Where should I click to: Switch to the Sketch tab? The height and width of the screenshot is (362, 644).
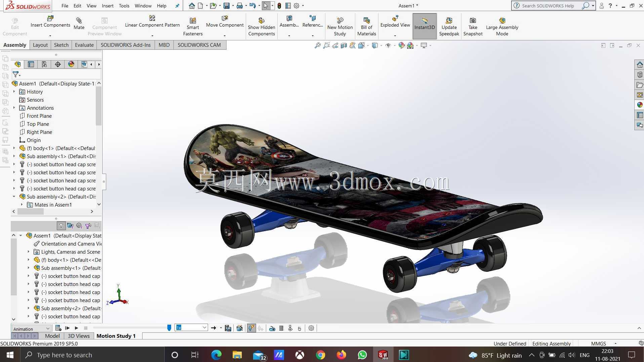pos(61,45)
